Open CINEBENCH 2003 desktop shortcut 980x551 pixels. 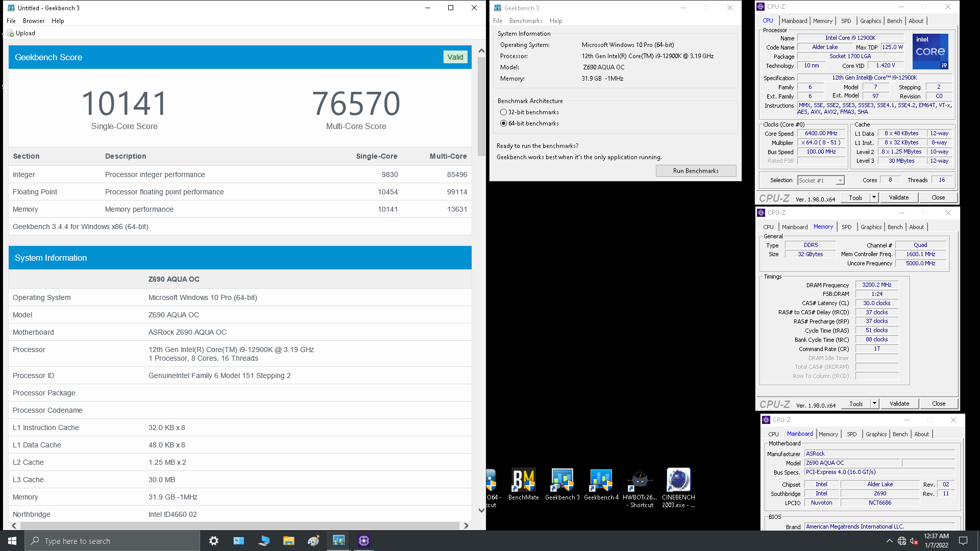click(678, 488)
